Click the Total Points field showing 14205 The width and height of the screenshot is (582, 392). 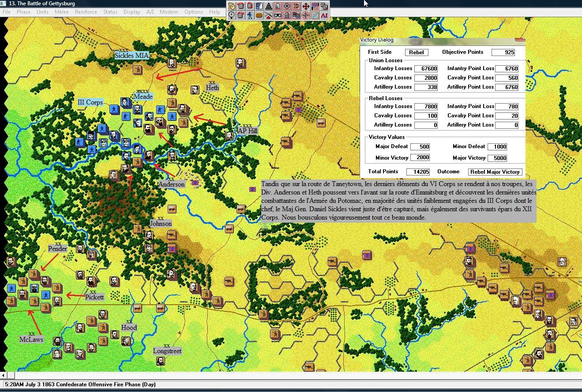coord(418,172)
